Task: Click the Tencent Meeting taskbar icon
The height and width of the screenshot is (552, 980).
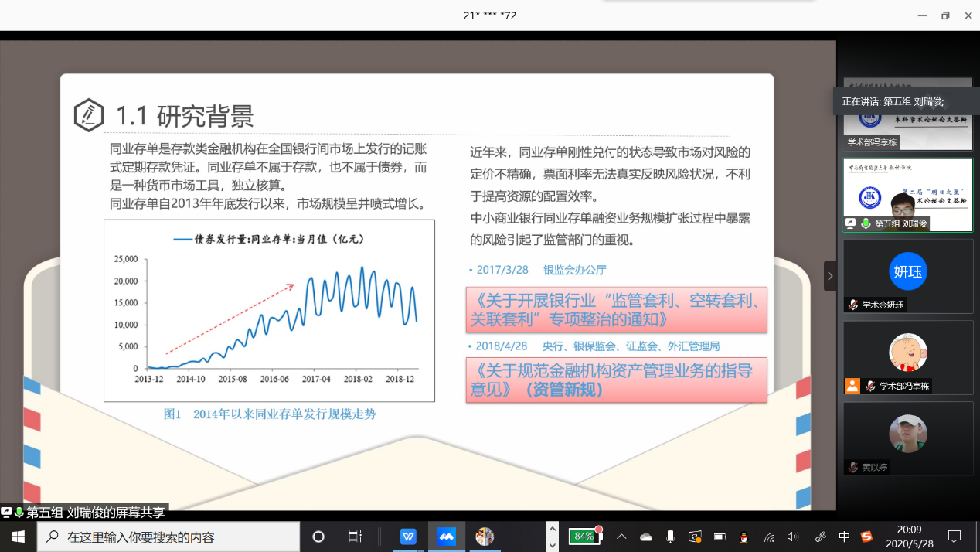Action: 446,537
